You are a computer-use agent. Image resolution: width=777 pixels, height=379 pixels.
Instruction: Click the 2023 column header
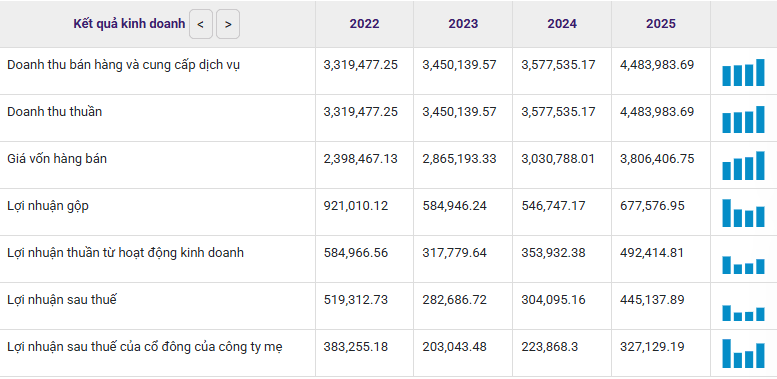pos(463,24)
